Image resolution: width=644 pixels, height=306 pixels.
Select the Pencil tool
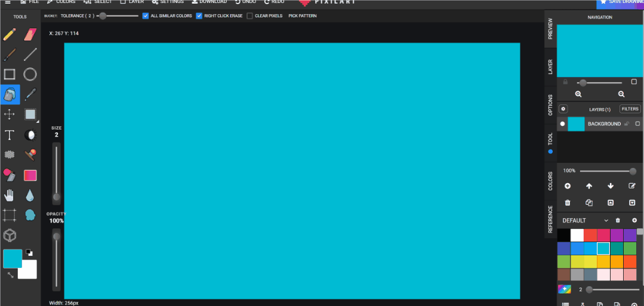(10, 35)
